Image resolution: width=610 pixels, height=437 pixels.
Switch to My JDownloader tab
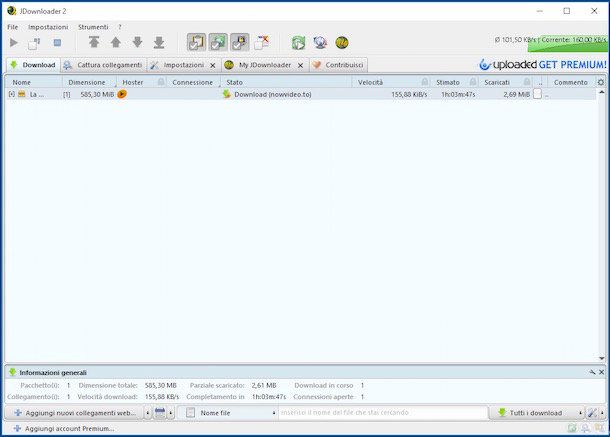pyautogui.click(x=265, y=65)
